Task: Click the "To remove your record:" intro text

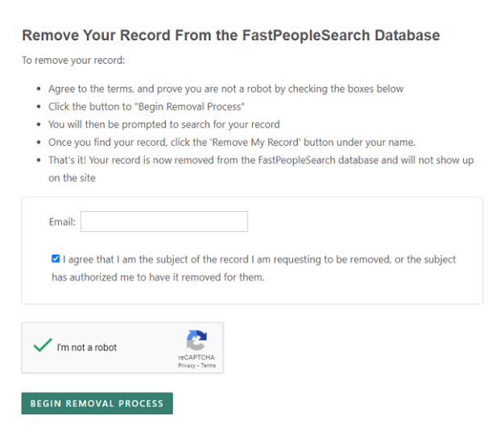Action: 73,60
